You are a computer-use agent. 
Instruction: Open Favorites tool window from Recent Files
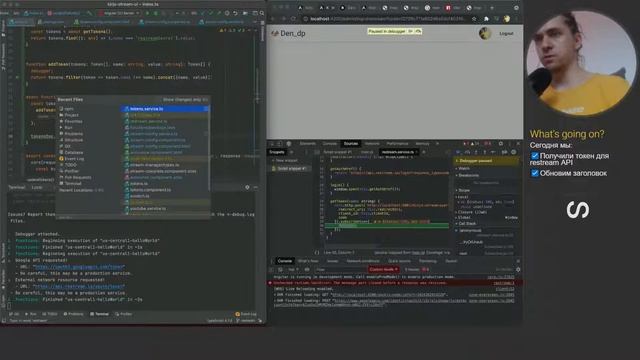click(73, 121)
